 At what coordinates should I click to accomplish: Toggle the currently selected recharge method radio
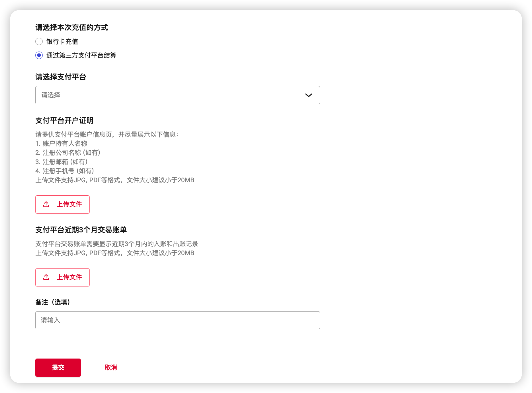[39, 55]
